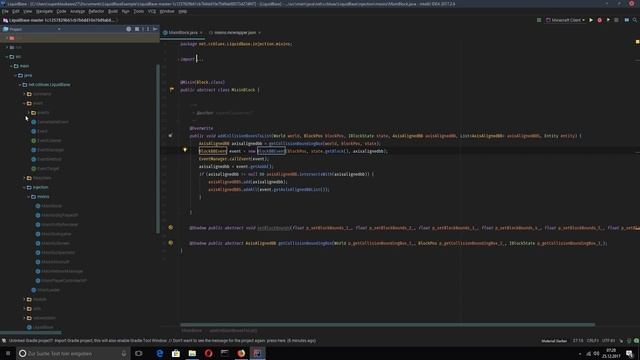Viewport: 640px width, 360px height.
Task: Open EventManager class in project tree
Action: coord(51,150)
